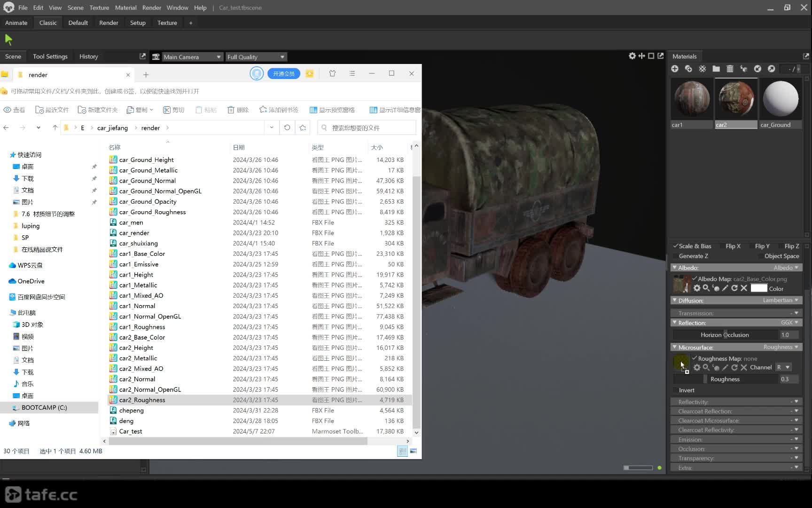The image size is (812, 508).
Task: Open the Render menu
Action: coord(152,8)
